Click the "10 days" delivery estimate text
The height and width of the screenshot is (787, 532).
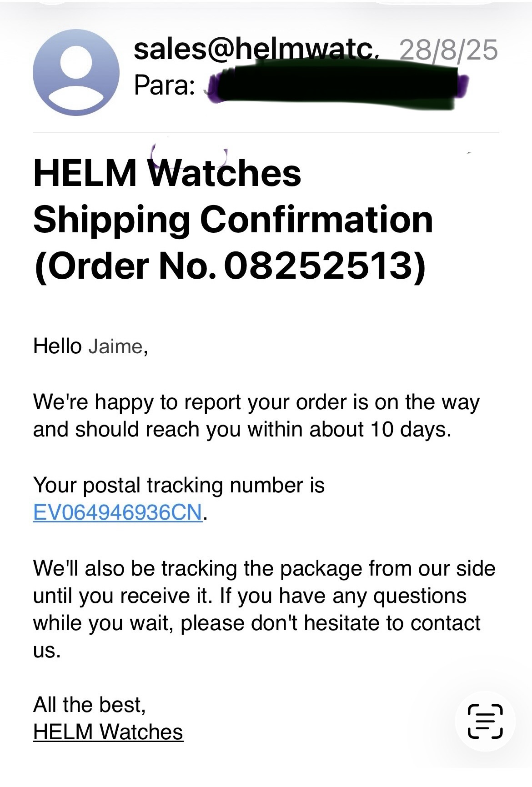[408, 430]
